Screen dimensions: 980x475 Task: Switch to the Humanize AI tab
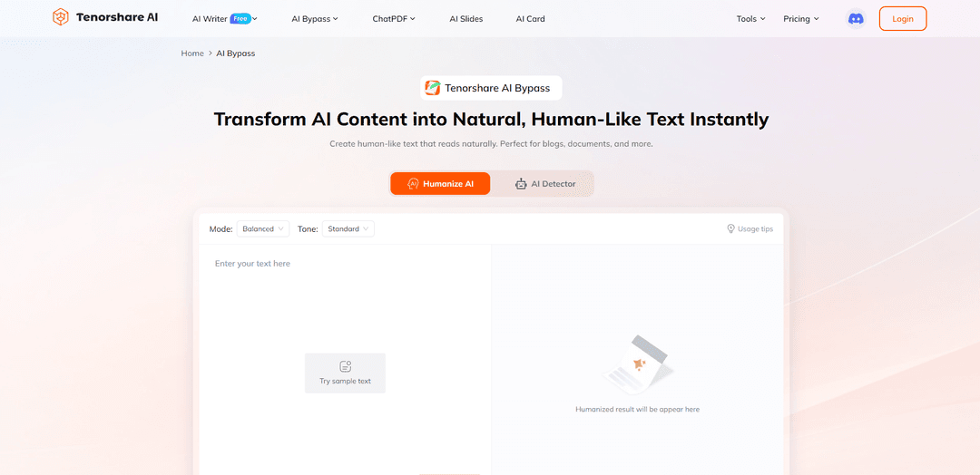click(x=440, y=183)
